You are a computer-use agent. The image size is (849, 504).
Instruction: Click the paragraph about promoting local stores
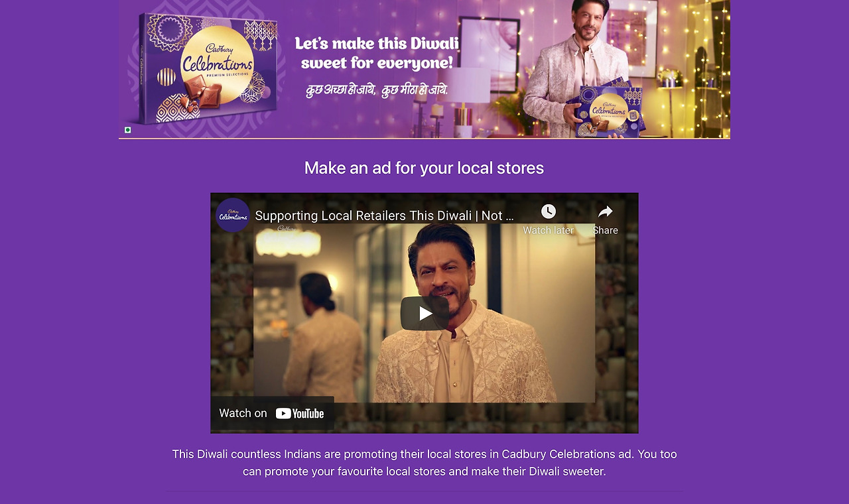424,463
